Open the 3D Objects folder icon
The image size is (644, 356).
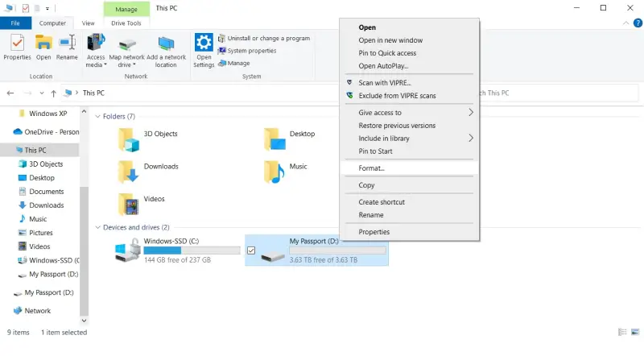click(x=129, y=139)
